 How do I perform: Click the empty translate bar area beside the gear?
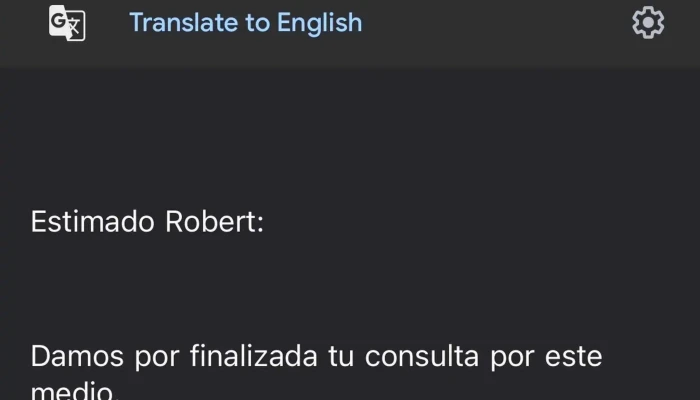(496, 23)
